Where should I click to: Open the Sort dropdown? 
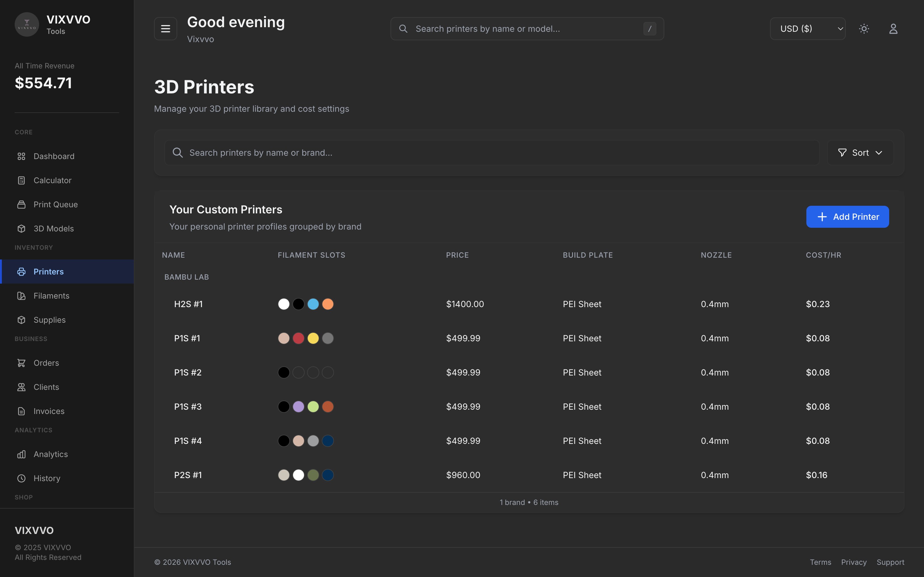(x=860, y=153)
